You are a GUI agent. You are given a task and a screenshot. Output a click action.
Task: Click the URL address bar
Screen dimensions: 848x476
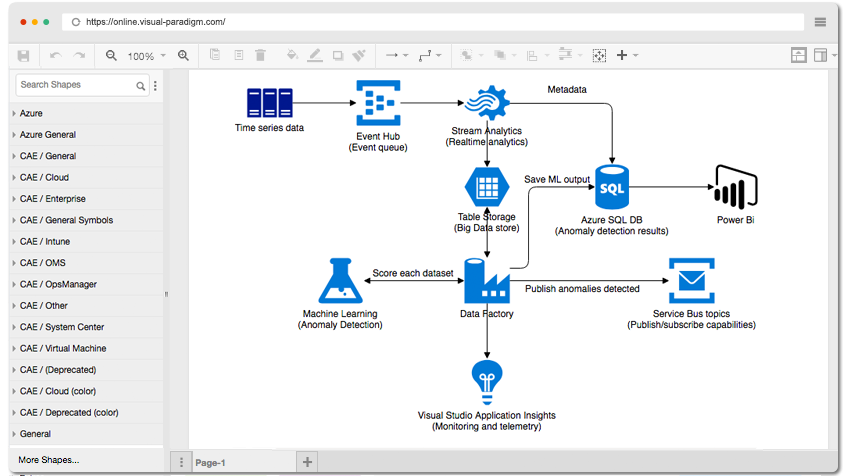(433, 22)
